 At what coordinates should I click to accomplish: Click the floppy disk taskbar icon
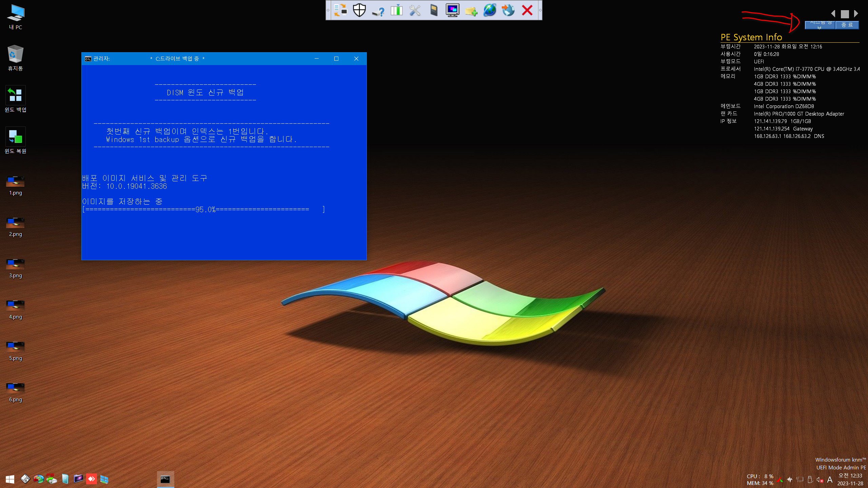(25, 479)
